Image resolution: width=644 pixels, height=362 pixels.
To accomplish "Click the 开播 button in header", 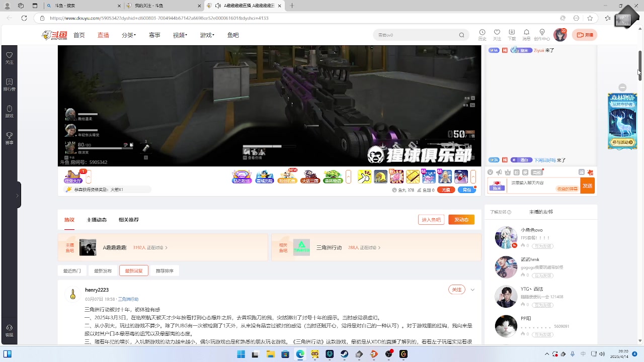I will pyautogui.click(x=585, y=35).
